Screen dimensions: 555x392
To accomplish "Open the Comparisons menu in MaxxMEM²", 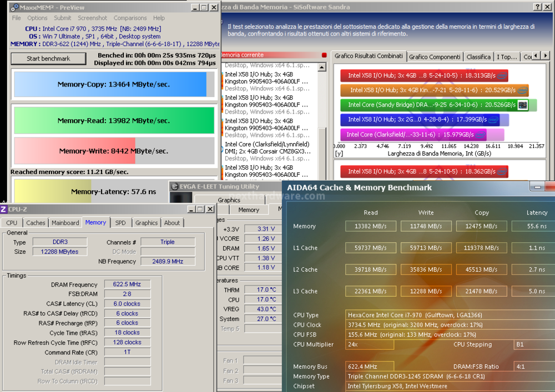I will (x=130, y=18).
